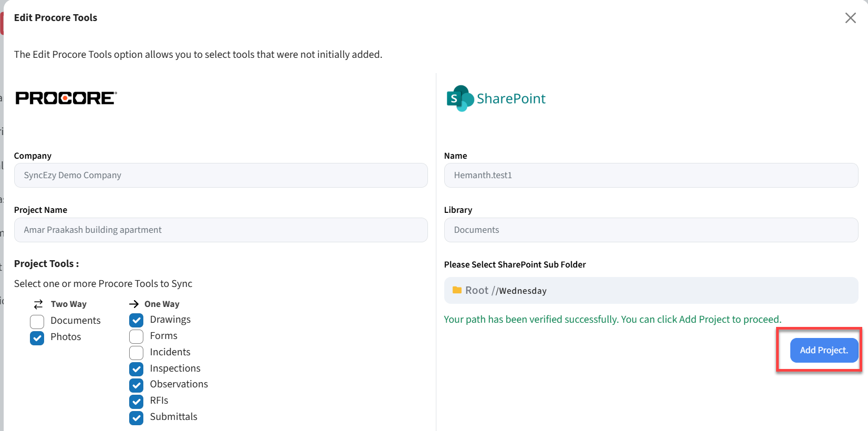Viewport: 868px width, 431px height.
Task: Enable the Documents two-way checkbox
Action: tap(37, 321)
